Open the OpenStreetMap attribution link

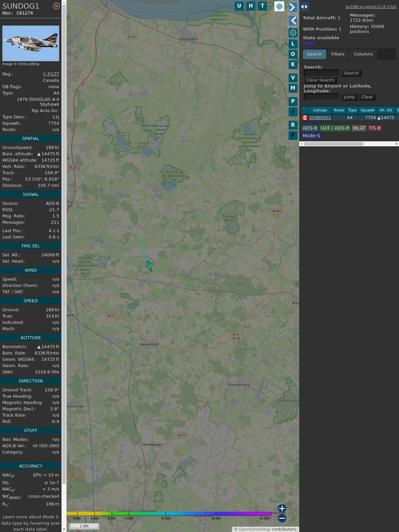tap(255, 529)
